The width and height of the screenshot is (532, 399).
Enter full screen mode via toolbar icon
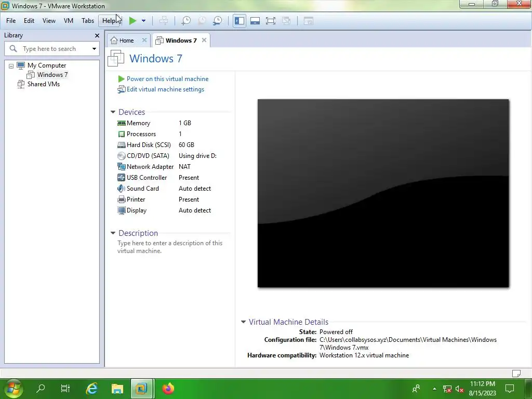coord(270,21)
